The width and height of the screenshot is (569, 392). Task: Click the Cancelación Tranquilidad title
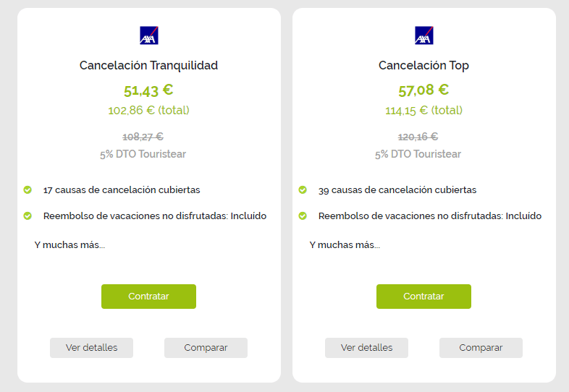click(x=149, y=65)
